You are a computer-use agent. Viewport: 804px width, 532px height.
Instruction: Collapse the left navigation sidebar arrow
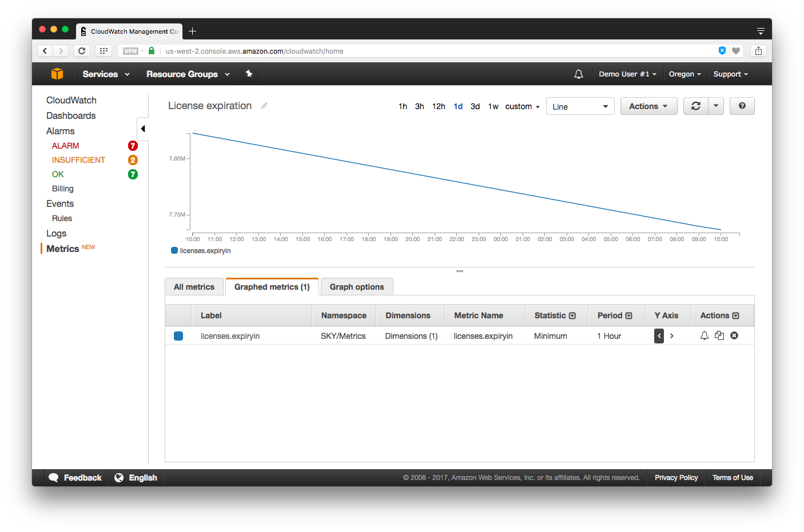click(x=143, y=129)
